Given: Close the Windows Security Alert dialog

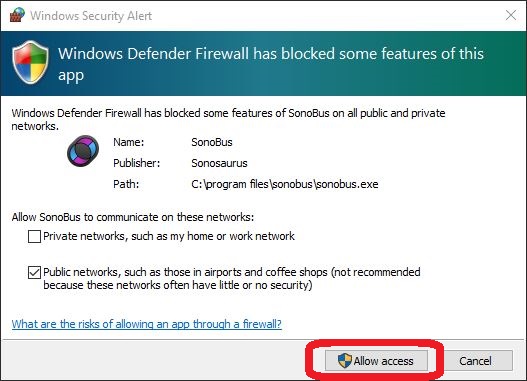Looking at the screenshot, I should (x=511, y=15).
